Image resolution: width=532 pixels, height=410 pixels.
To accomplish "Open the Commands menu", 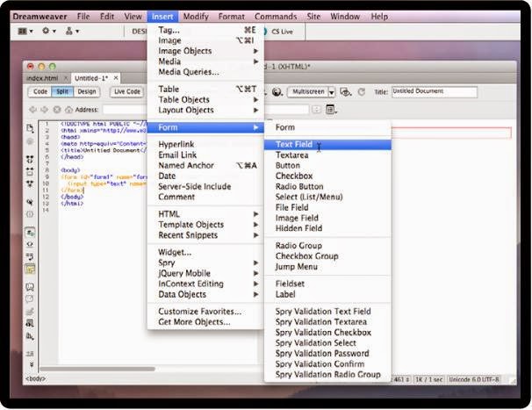I will [276, 17].
